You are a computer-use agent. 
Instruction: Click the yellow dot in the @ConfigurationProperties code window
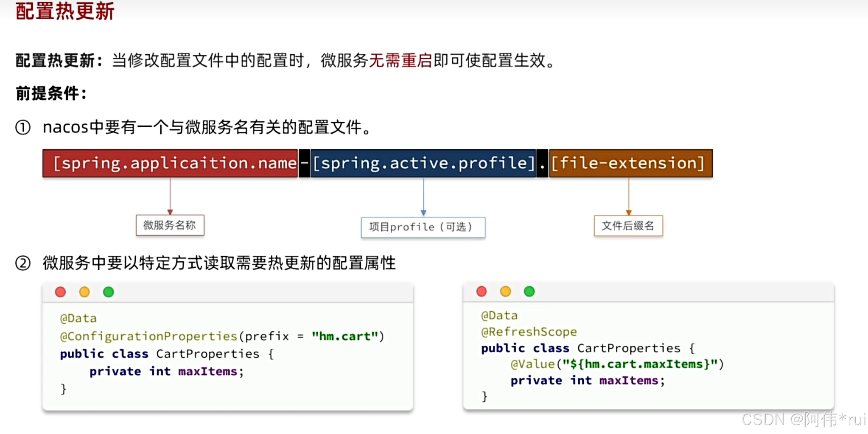click(84, 292)
